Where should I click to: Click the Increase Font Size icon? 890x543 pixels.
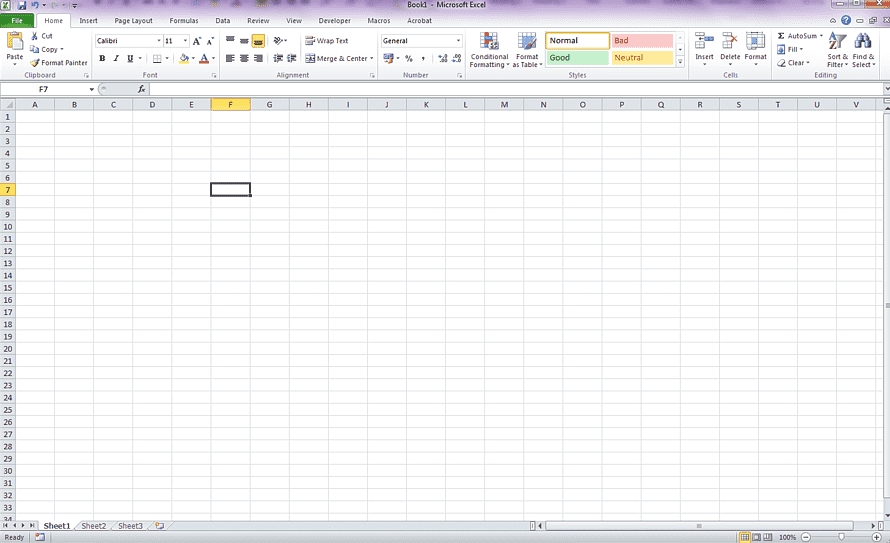point(197,41)
